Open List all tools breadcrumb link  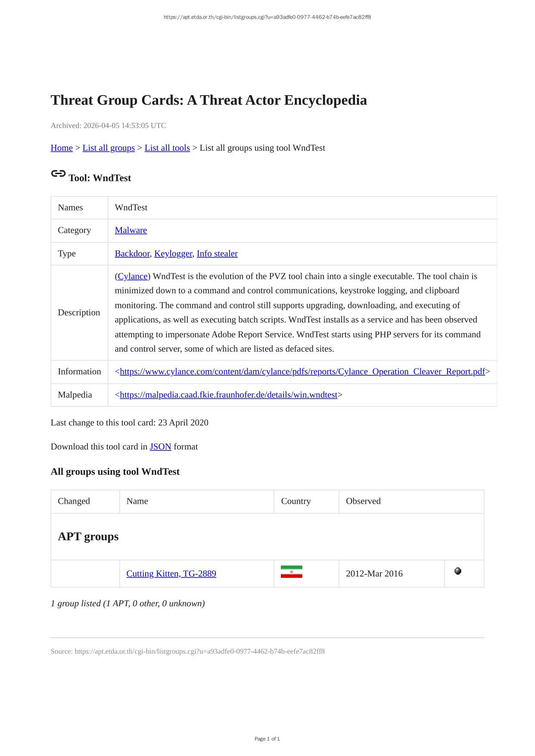[167, 148]
